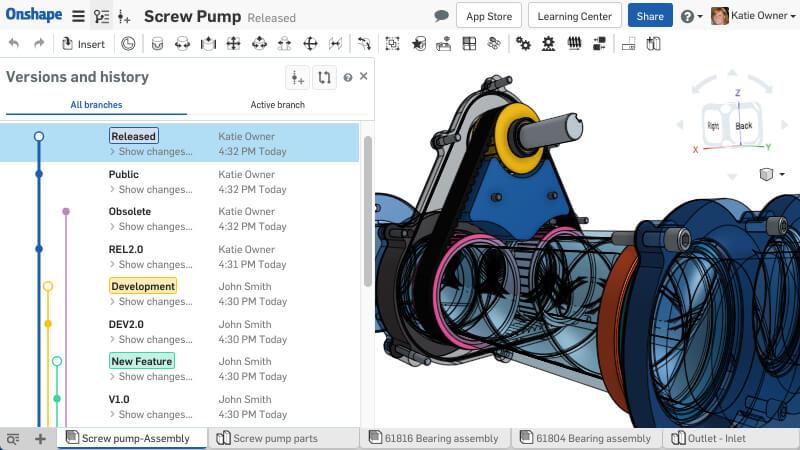Open the tab manager icon at bottom-left

coord(13,439)
